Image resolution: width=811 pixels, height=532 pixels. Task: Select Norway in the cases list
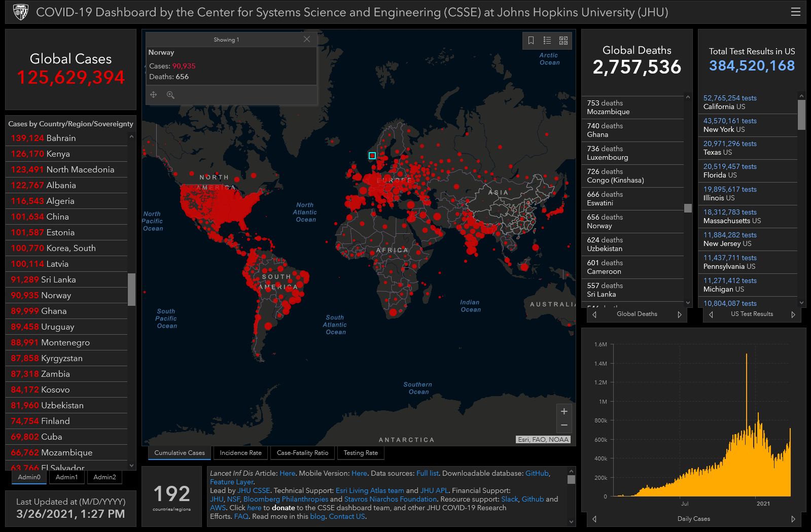56,295
